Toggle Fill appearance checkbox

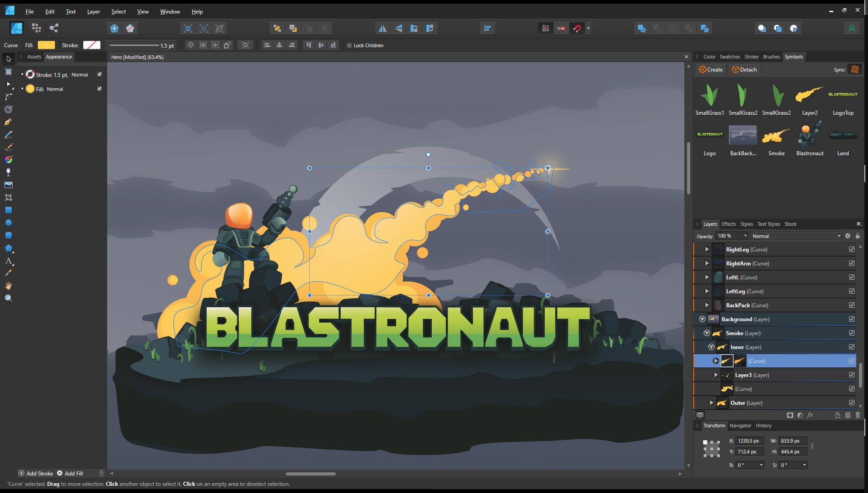click(99, 89)
